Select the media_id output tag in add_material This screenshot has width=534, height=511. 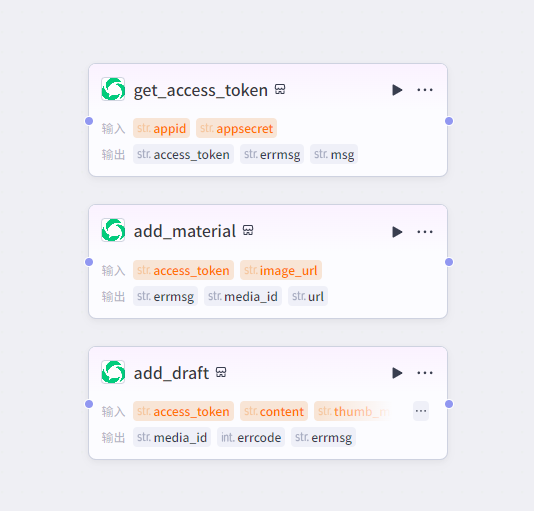(243, 296)
